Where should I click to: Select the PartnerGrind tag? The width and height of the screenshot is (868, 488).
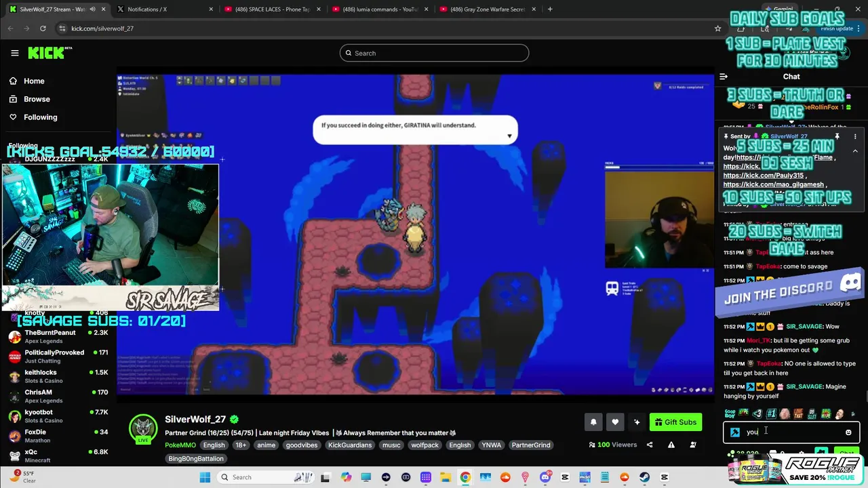531,445
